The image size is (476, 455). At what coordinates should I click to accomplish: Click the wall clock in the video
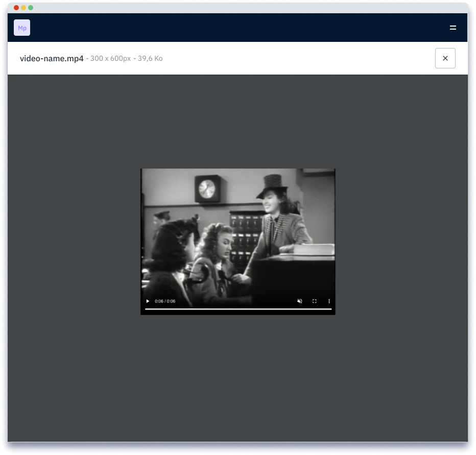[207, 188]
